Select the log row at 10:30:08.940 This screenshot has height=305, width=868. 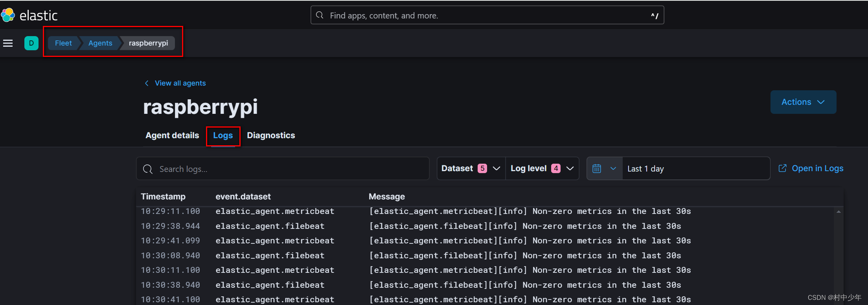point(485,256)
